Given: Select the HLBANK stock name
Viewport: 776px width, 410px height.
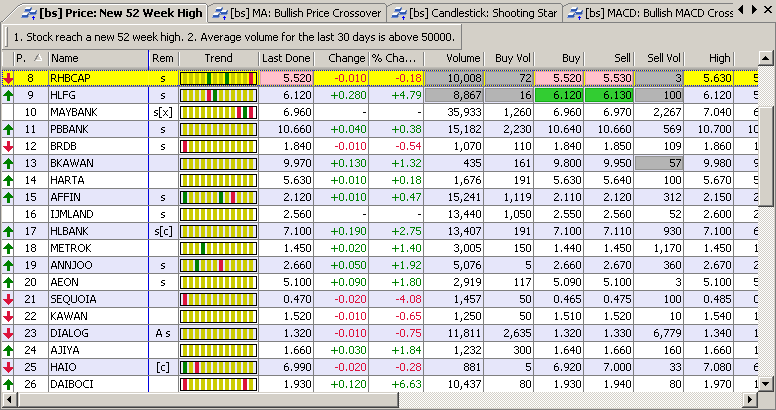Looking at the screenshot, I should 69,231.
